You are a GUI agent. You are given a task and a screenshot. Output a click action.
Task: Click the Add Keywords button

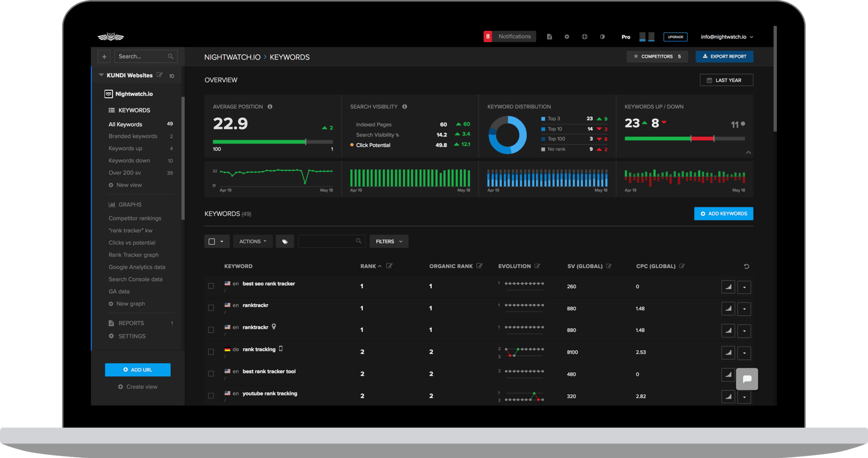click(723, 214)
